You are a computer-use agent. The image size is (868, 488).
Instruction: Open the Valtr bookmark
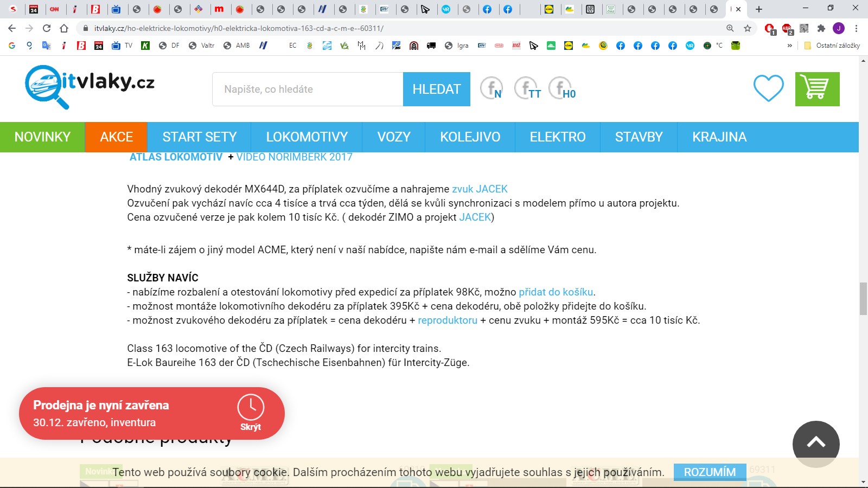pos(202,46)
